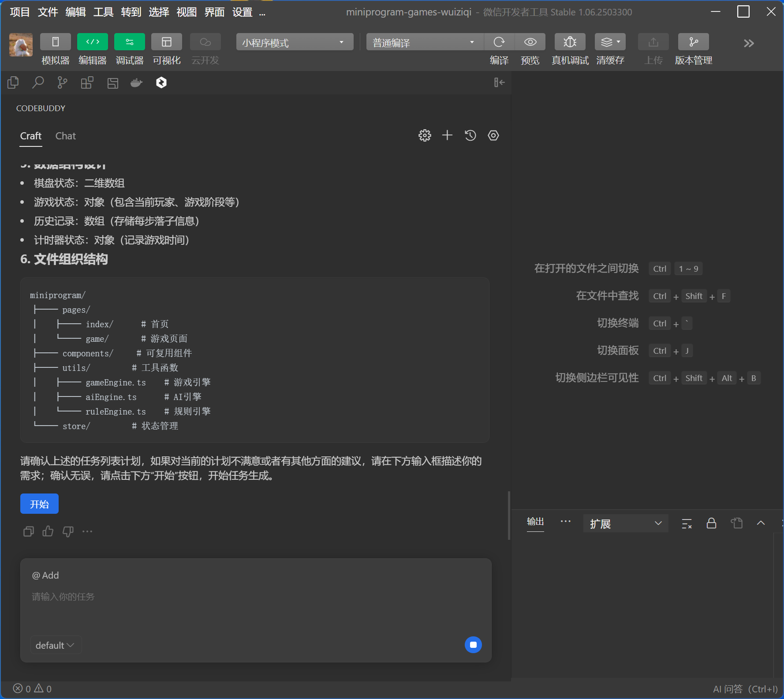Screen dimensions: 784x699
Task: Open the 普通编译 compile mode dropdown
Action: coord(424,42)
